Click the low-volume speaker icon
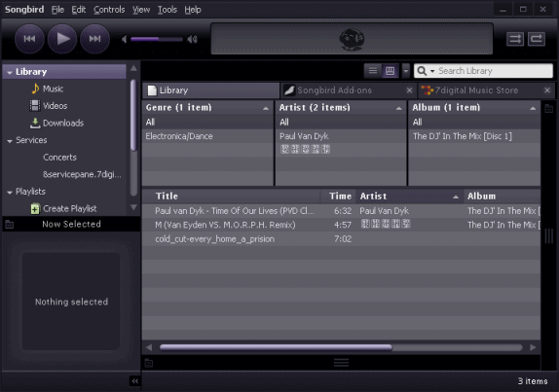The height and width of the screenshot is (392, 559). [124, 39]
